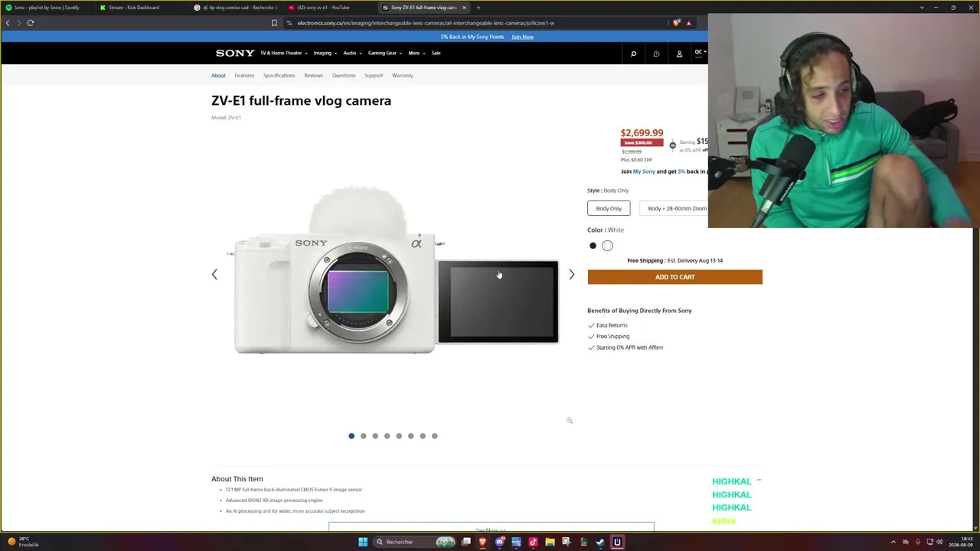Open the QC region selector dropdown
This screenshot has width=980, height=551.
pos(700,52)
